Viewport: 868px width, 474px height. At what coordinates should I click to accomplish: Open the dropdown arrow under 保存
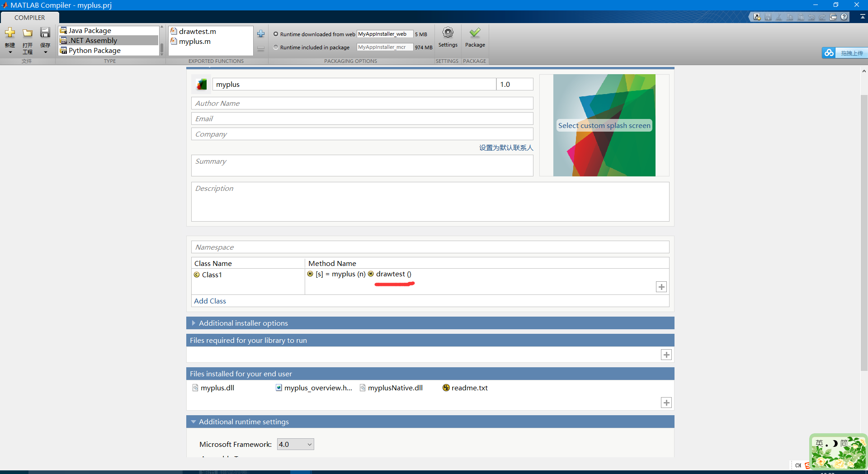pyautogui.click(x=45, y=52)
